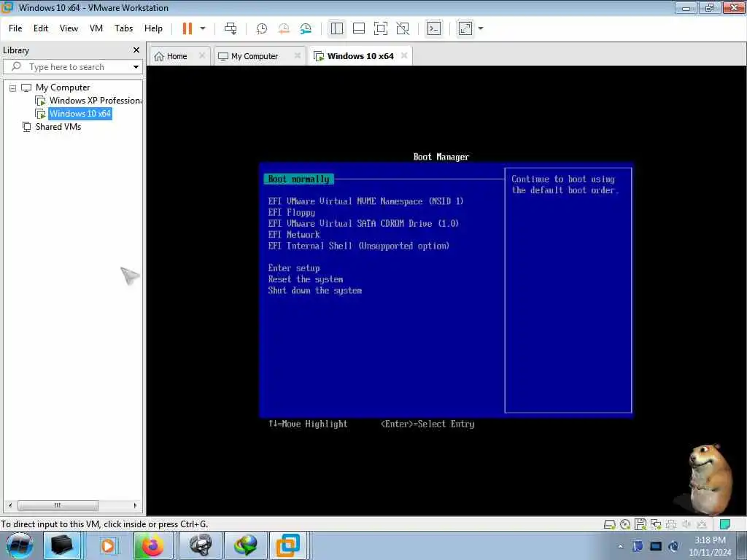Viewport: 747px width, 560px height.
Task: Open the Snapshot Manager wrench-clock icon
Action: click(x=306, y=28)
